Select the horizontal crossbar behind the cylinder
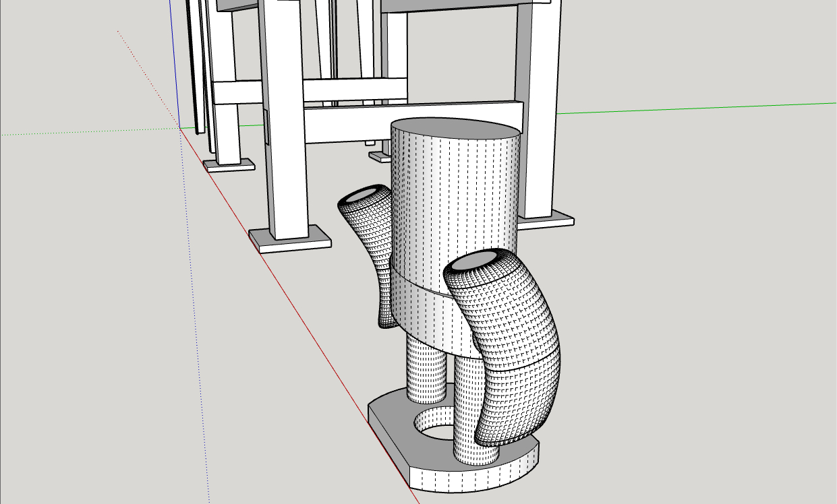 [351, 123]
